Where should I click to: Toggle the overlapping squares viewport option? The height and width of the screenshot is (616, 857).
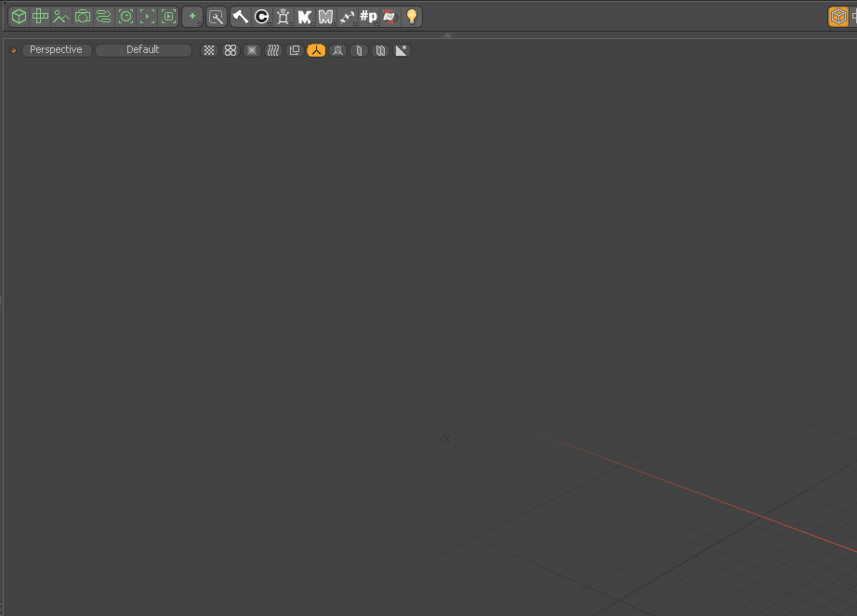tap(295, 50)
